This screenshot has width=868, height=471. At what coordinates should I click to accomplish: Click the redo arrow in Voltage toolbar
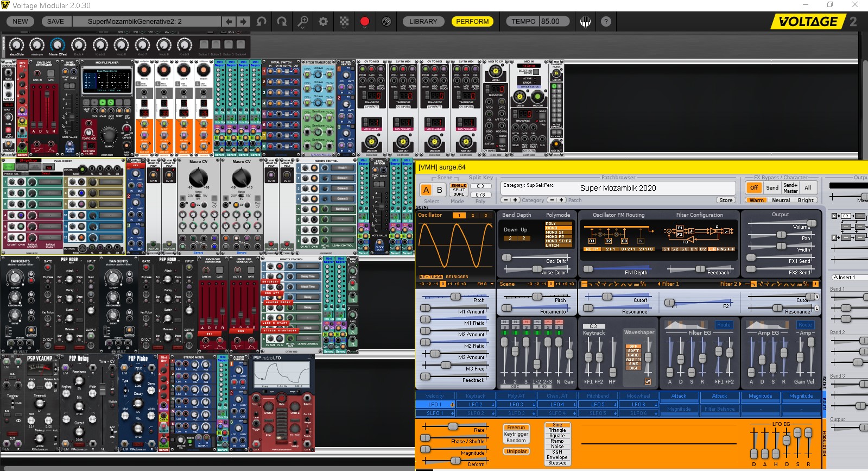282,22
